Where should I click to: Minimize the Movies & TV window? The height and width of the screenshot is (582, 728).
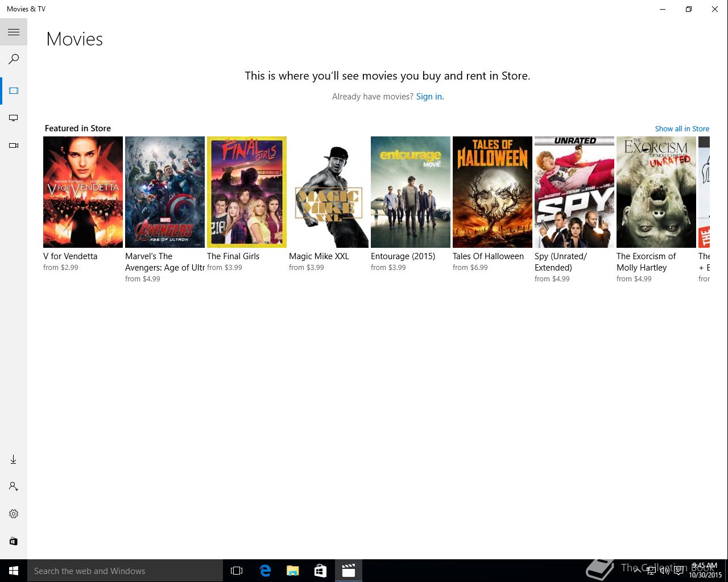point(663,9)
